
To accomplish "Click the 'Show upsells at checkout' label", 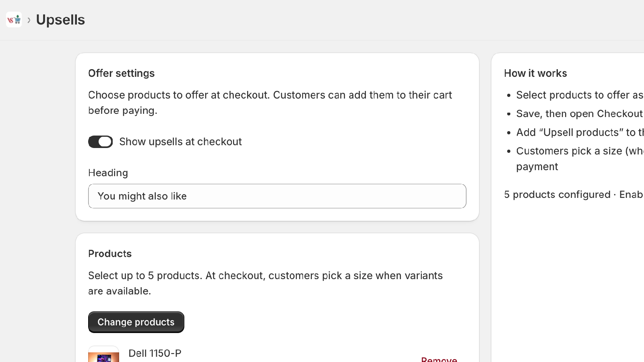I will 180,142.
